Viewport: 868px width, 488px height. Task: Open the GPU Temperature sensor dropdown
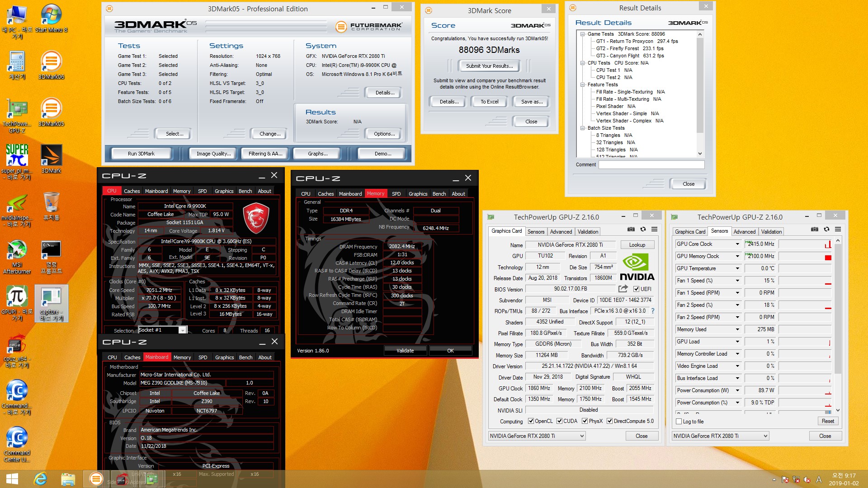coord(737,268)
